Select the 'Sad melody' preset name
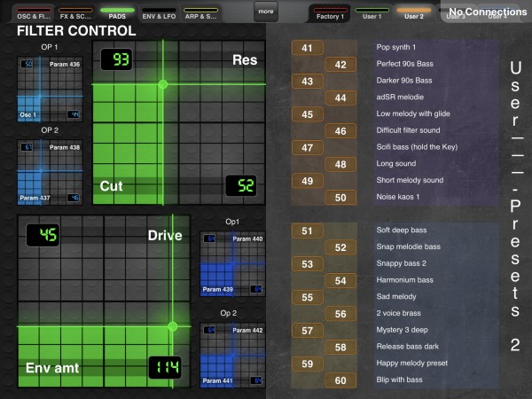The image size is (532, 399). pyautogui.click(x=396, y=296)
